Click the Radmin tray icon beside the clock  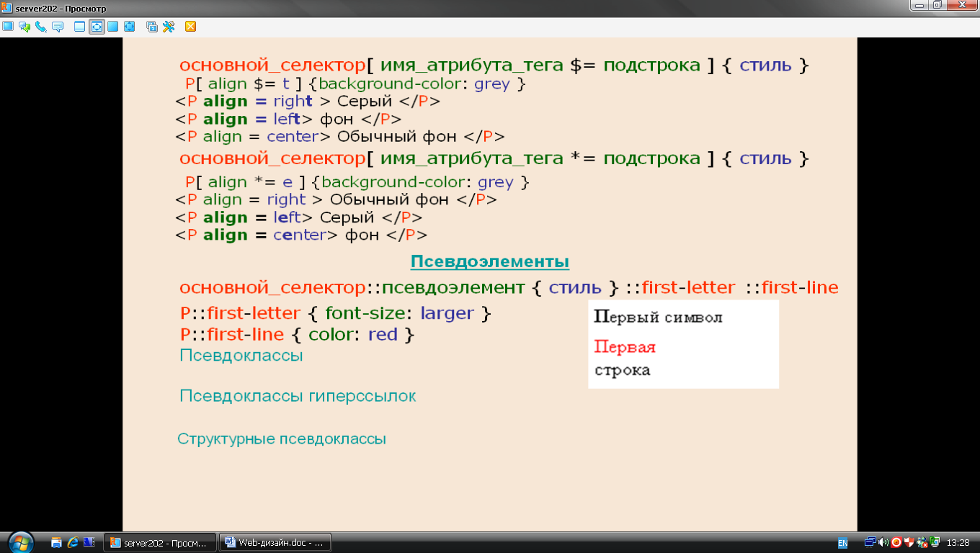[935, 542]
